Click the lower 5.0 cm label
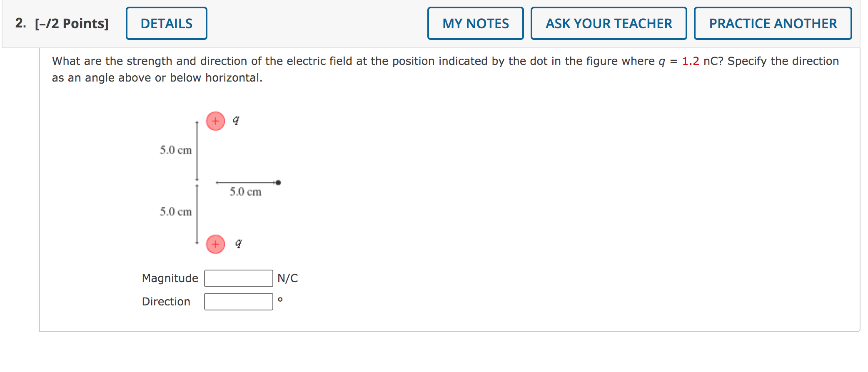Image resolution: width=868 pixels, height=372 pixels. [x=175, y=212]
